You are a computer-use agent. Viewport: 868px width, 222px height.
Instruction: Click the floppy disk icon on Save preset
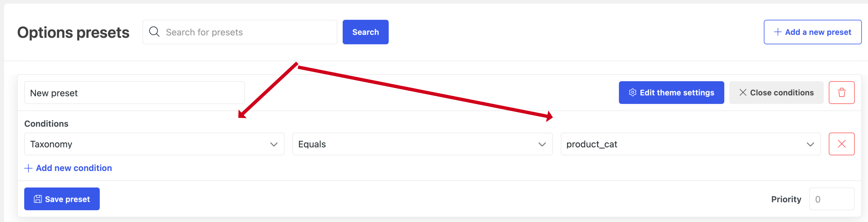click(x=38, y=199)
